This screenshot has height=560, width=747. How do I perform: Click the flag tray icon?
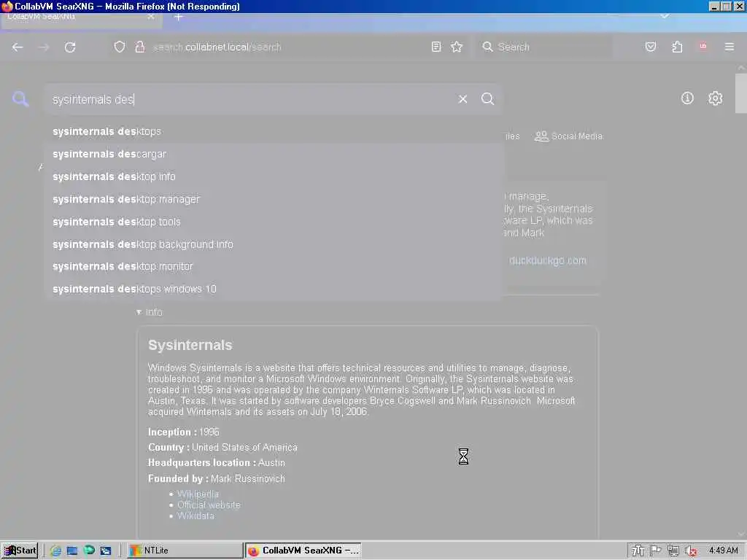click(x=656, y=551)
